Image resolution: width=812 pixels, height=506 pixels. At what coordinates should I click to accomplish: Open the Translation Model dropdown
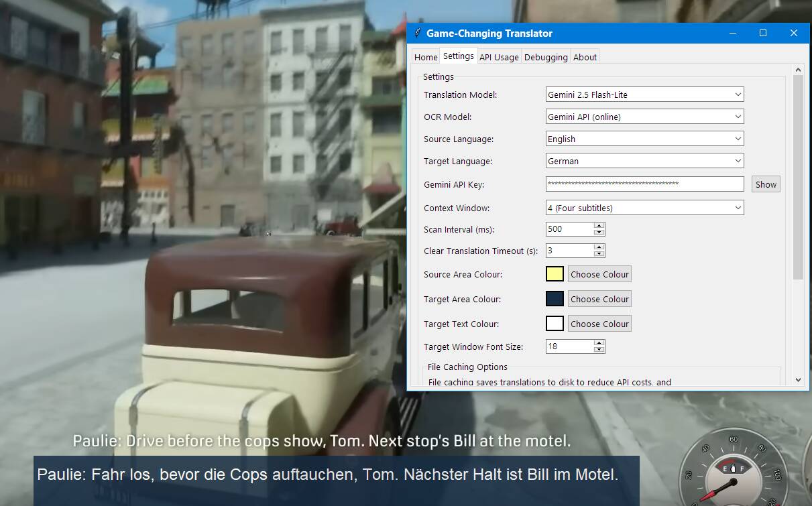click(x=645, y=94)
